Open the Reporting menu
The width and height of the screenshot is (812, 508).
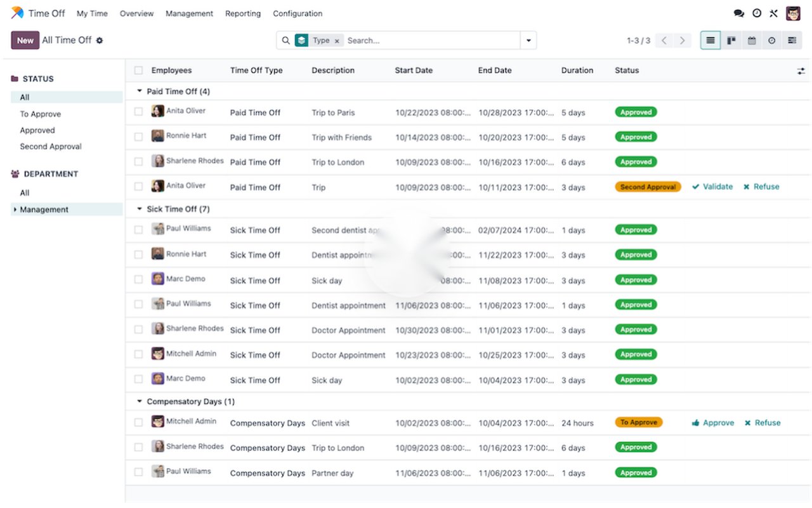pyautogui.click(x=243, y=13)
